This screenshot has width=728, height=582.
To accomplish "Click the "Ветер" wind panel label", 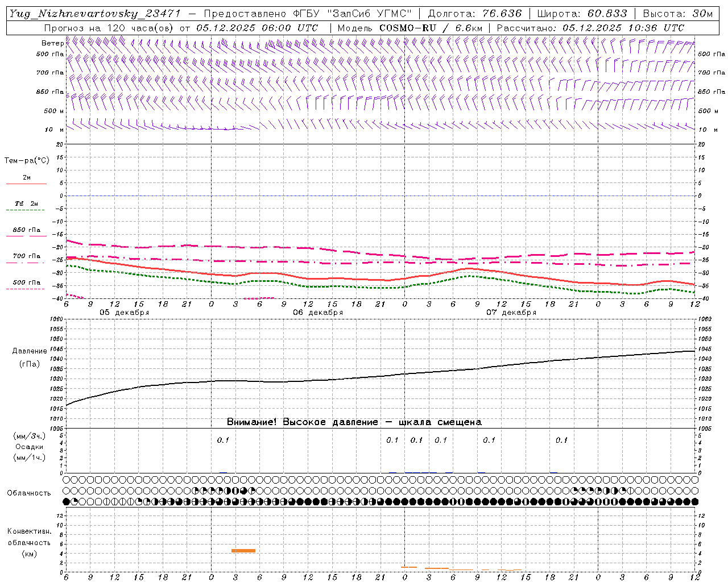I will [x=53, y=43].
